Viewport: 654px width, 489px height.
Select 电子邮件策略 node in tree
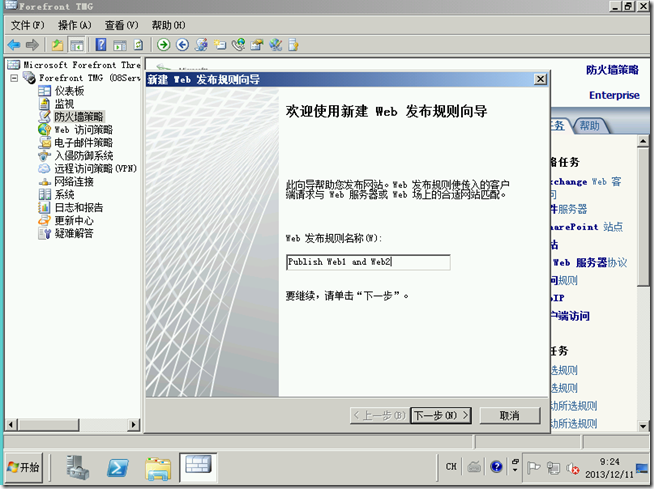pyautogui.click(x=83, y=143)
